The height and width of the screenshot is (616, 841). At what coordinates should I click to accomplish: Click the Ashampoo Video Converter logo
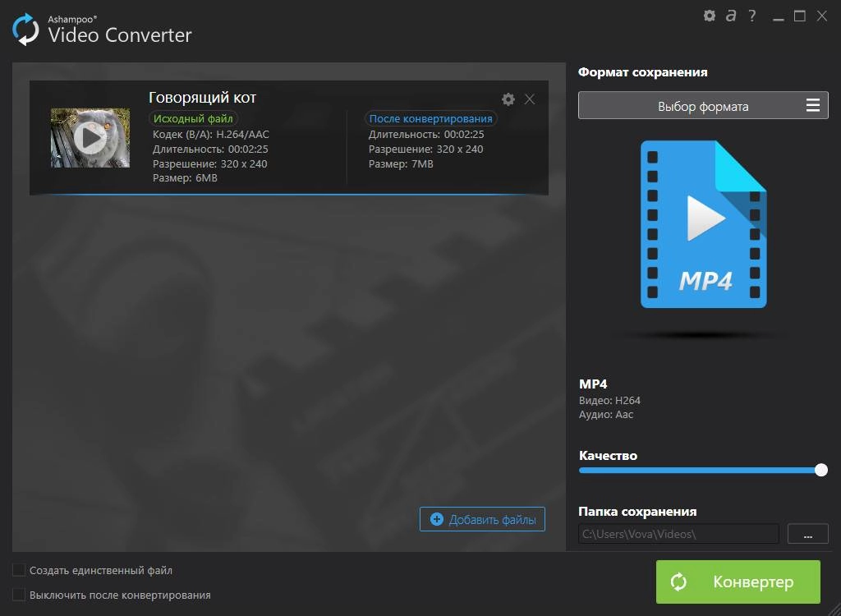tap(25, 30)
